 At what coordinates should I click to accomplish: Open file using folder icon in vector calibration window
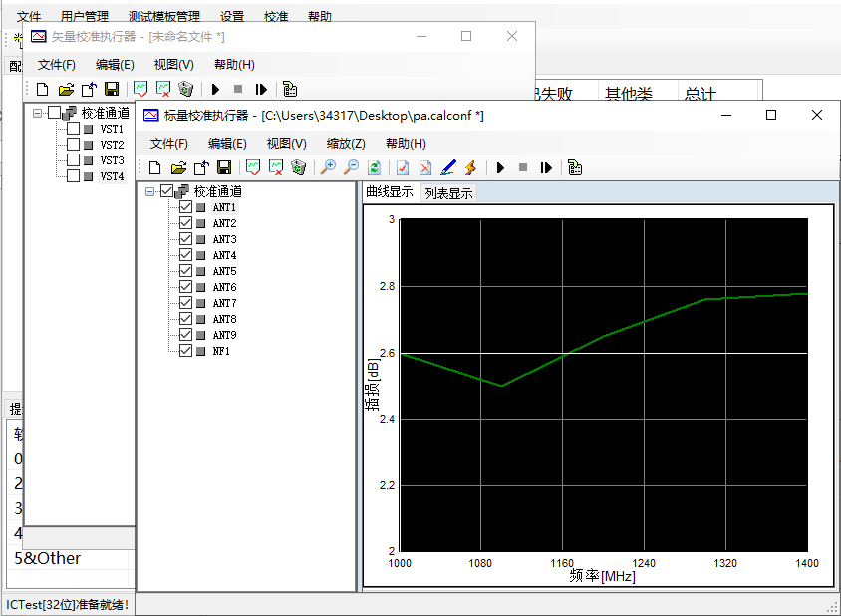tap(66, 90)
